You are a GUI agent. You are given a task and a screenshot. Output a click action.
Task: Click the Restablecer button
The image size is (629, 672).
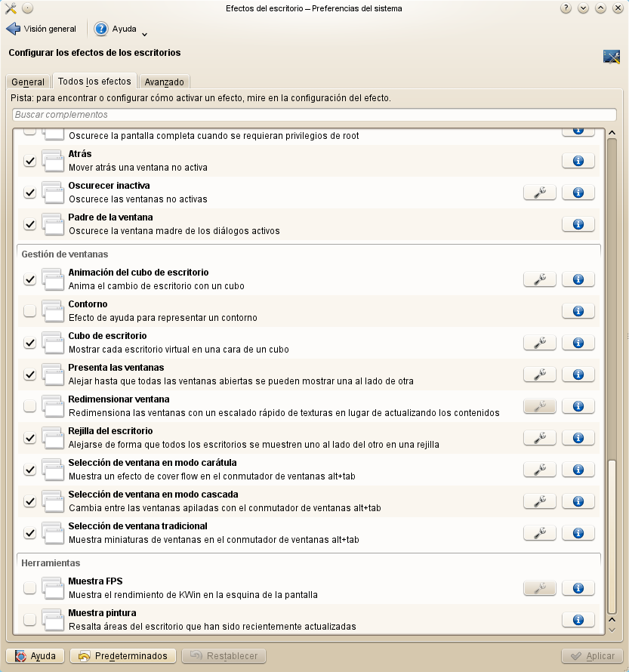tap(224, 655)
